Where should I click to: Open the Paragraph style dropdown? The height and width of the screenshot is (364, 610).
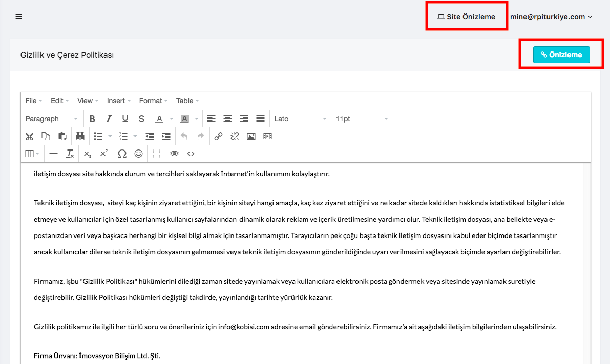(51, 118)
